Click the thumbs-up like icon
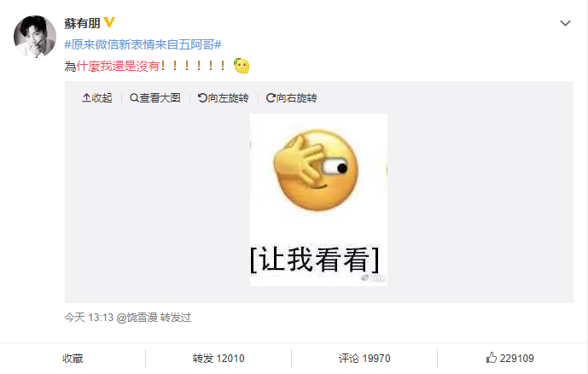 492,358
